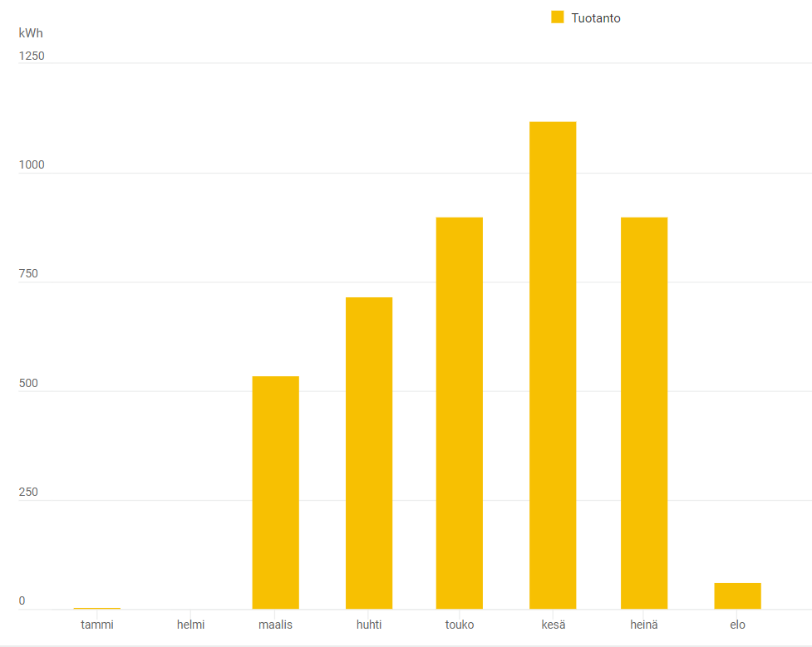The height and width of the screenshot is (647, 812).
Task: Select the maalis production bar
Action: 275,493
